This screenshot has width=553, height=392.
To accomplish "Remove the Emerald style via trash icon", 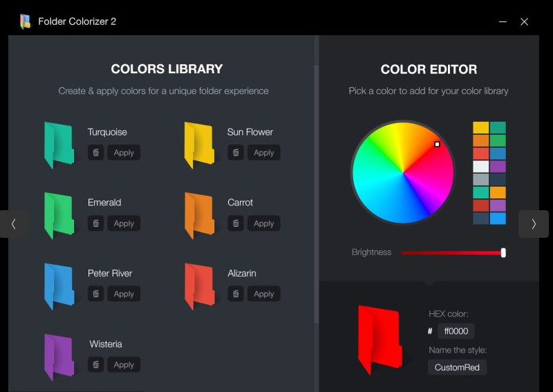I will coord(96,223).
